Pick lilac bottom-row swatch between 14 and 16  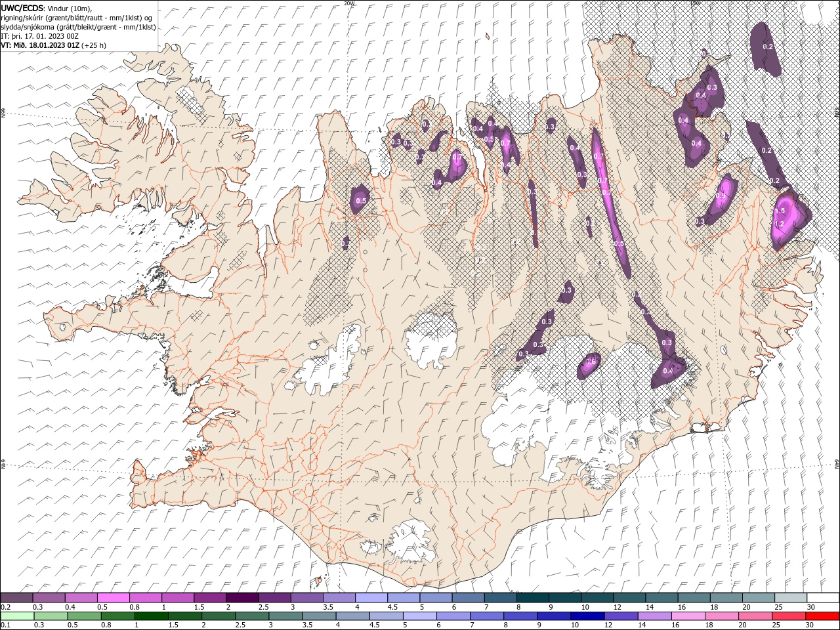point(654,616)
